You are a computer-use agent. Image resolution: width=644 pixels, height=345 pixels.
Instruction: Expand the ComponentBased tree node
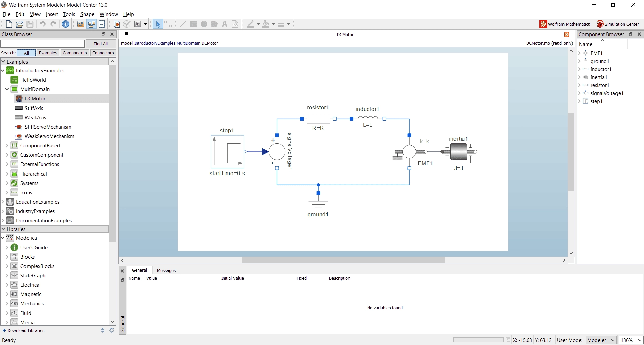(x=7, y=145)
